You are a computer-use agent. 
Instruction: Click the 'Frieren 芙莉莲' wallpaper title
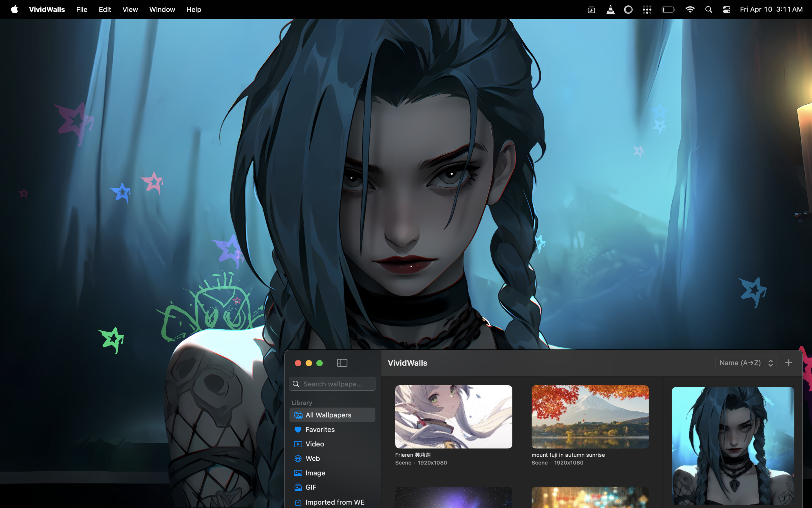pos(413,455)
